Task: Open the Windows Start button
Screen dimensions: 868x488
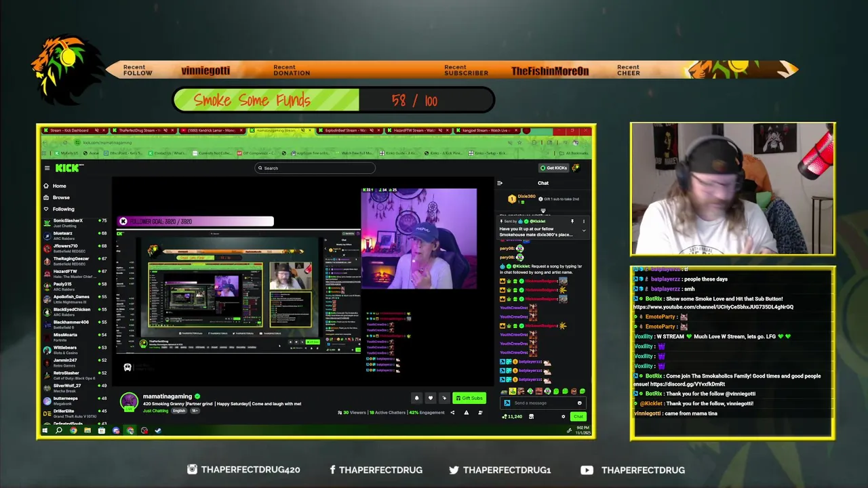Action: pyautogui.click(x=45, y=430)
